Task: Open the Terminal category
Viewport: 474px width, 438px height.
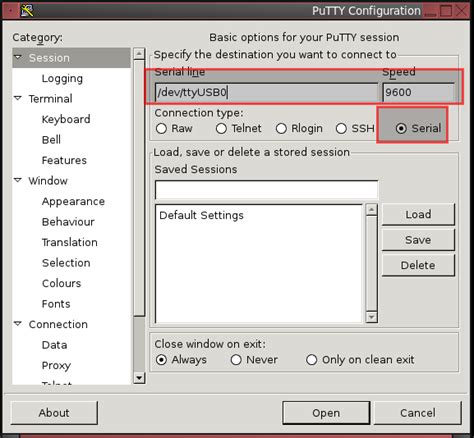Action: tap(50, 99)
